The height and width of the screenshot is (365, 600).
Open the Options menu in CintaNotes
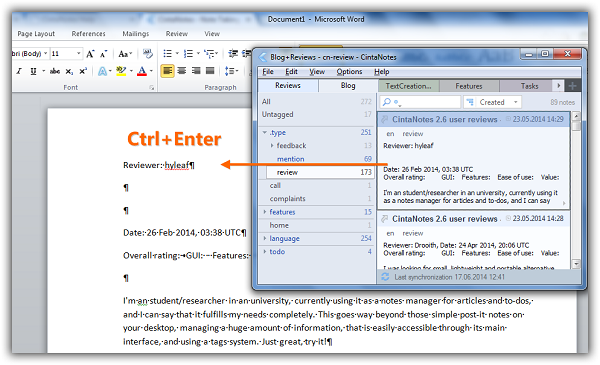point(349,72)
